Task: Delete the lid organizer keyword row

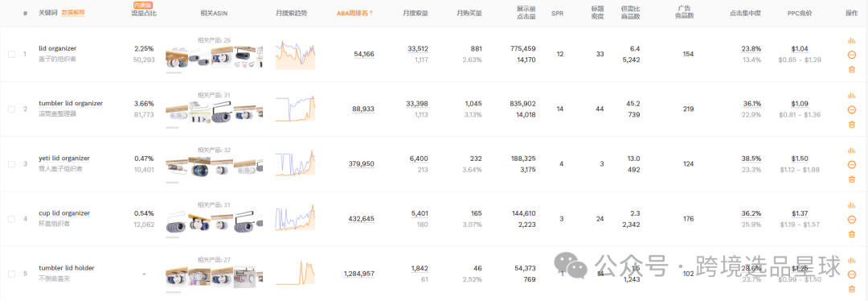Action: (851, 70)
